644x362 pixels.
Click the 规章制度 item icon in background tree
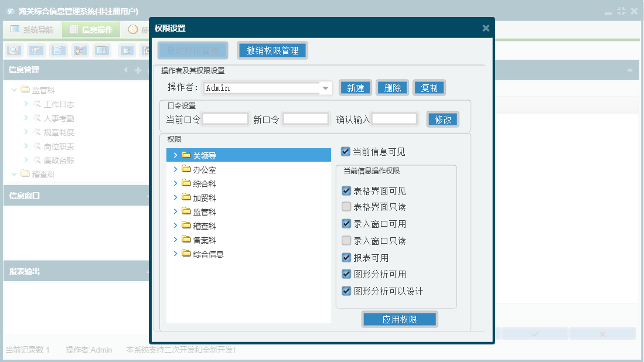click(37, 132)
